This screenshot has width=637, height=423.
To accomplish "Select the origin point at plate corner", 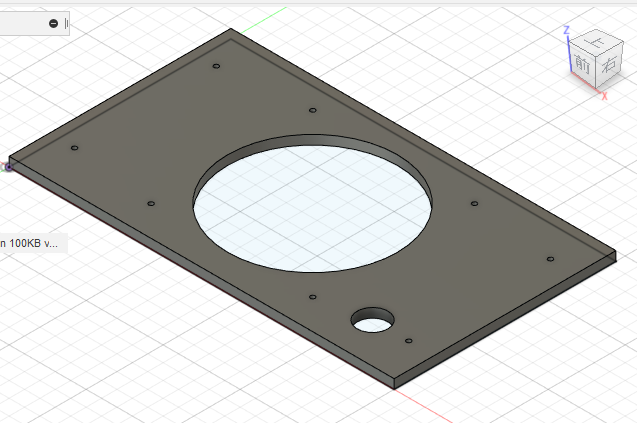I will (9, 167).
